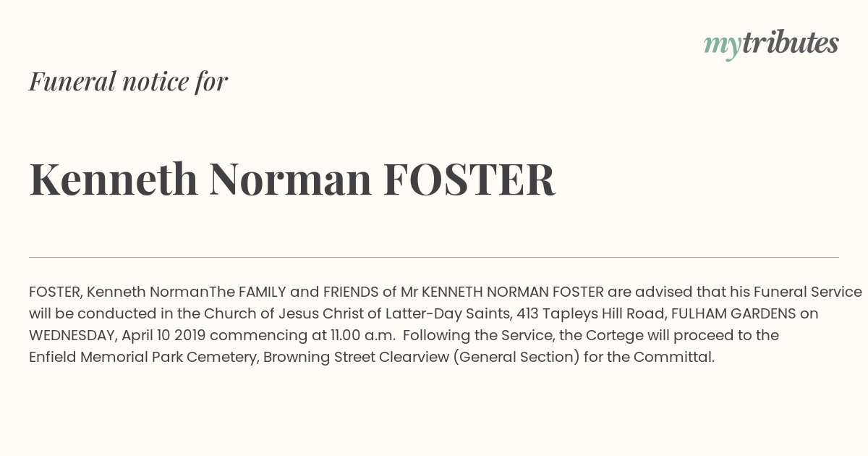The image size is (868, 456).
Task: Click the green "my" part of the logo
Action: coord(722,45)
